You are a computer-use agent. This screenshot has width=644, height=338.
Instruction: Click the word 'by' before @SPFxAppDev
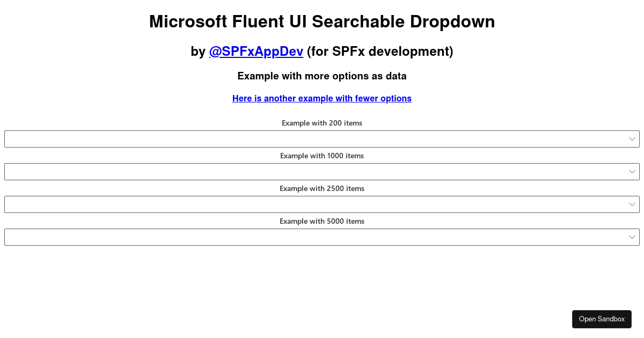[198, 52]
